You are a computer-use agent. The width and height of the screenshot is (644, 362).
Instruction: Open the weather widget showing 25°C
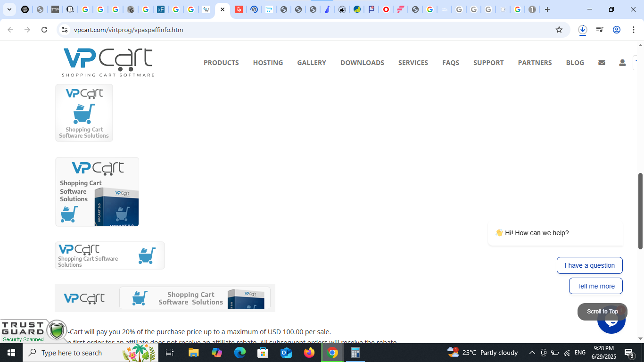(482, 353)
